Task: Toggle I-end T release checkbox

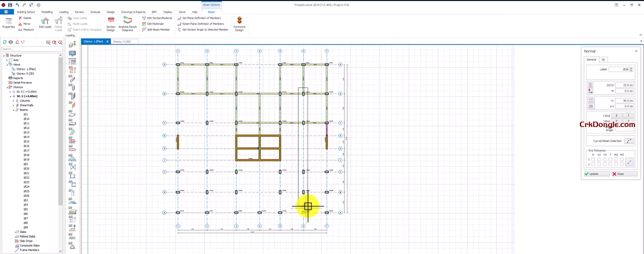Action: coord(610,160)
